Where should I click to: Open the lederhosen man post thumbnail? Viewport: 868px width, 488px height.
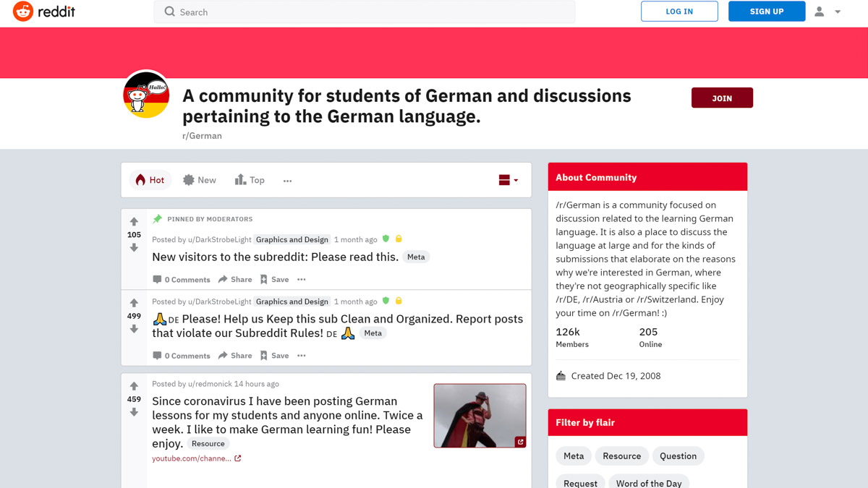pyautogui.click(x=480, y=416)
